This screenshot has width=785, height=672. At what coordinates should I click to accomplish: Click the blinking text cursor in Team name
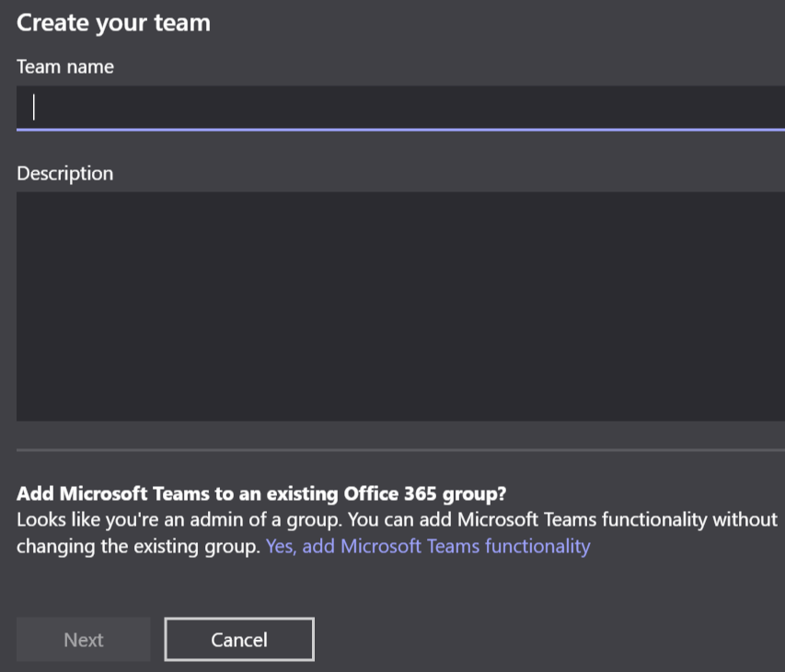point(34,108)
